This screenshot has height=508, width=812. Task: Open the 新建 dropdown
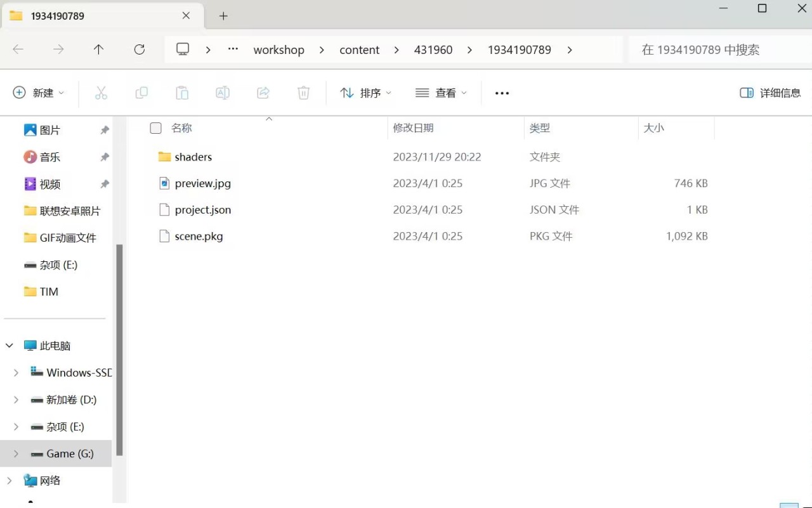click(x=39, y=93)
